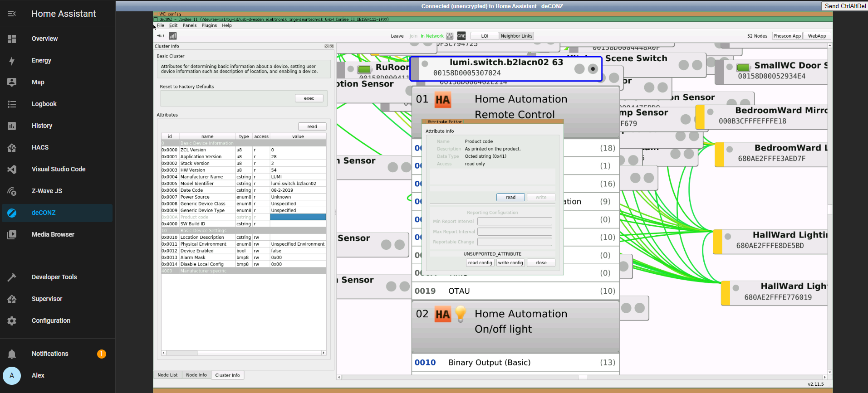The height and width of the screenshot is (393, 868).
Task: Click Send CtrlAltDel button
Action: click(x=845, y=6)
